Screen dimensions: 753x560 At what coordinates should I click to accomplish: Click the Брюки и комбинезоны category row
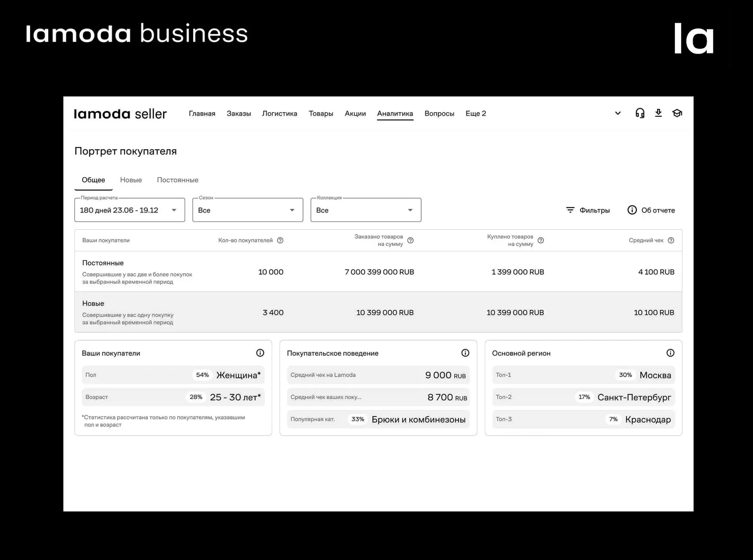[x=378, y=419]
